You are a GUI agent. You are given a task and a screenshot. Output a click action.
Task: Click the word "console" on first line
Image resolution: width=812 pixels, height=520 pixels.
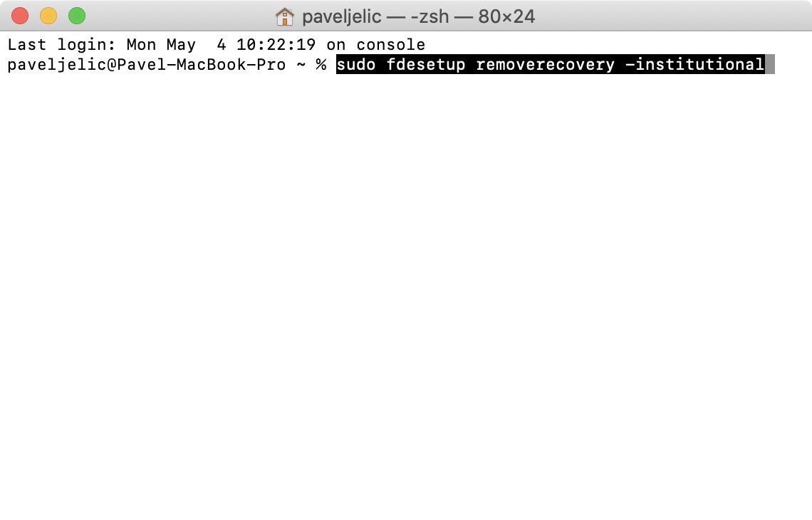pos(391,45)
